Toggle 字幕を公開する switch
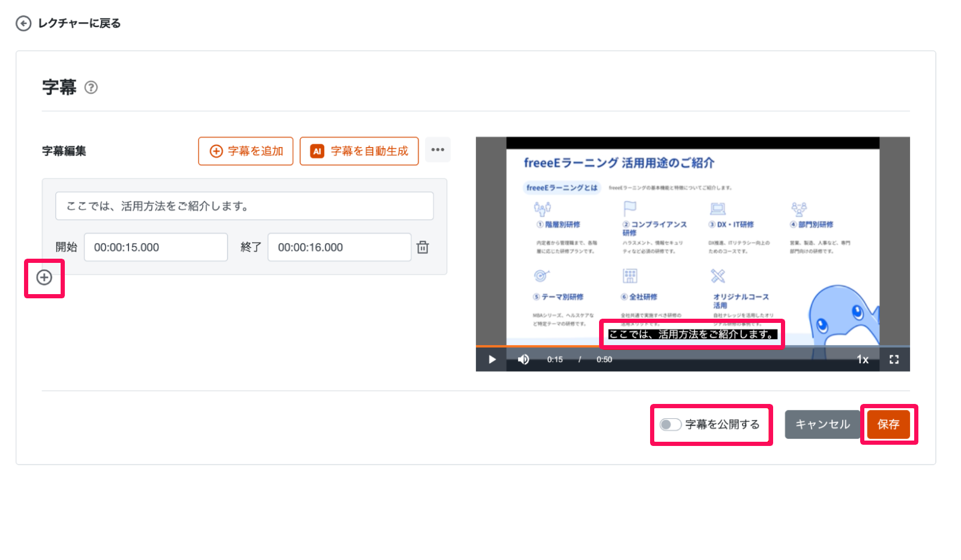 [670, 424]
